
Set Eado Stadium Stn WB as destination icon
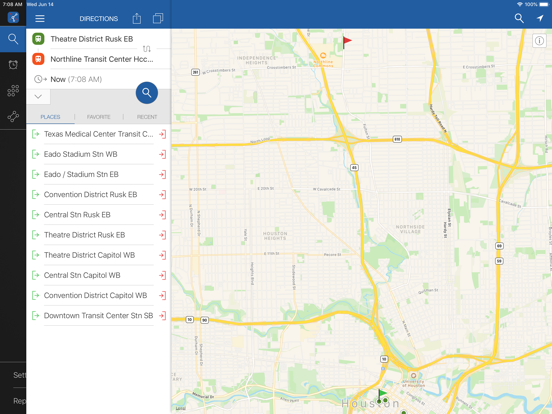click(x=162, y=154)
